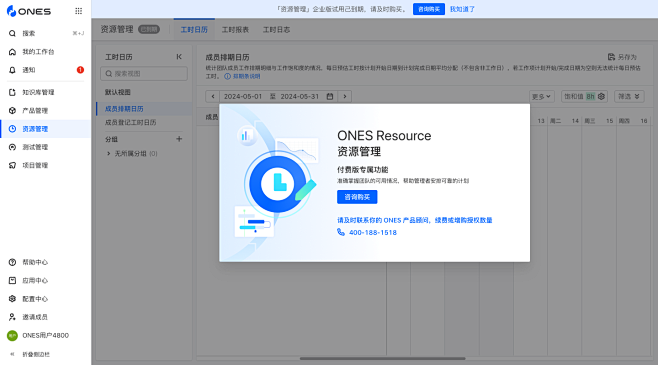Switch to 工时报表 tab
The image size is (658, 365).
235,30
